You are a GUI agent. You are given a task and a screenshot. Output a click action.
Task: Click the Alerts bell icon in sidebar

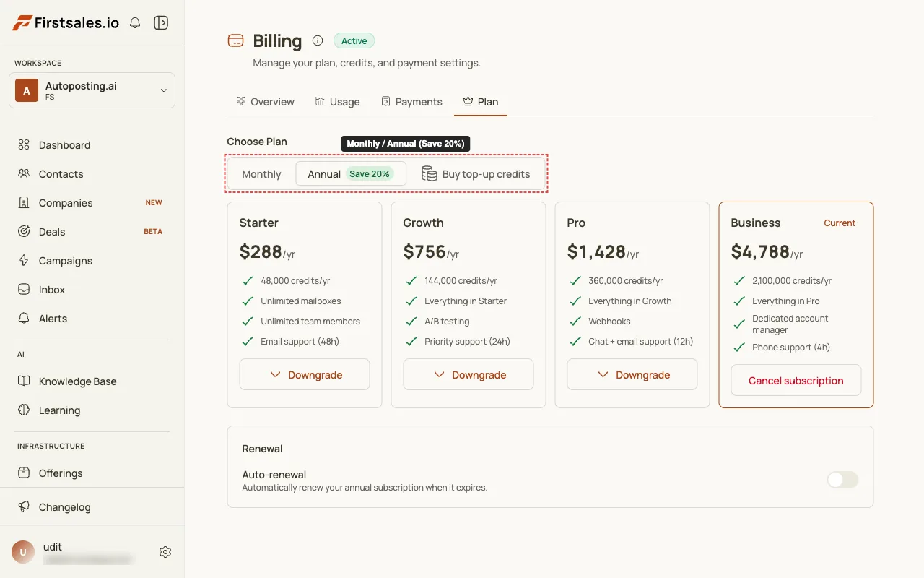(x=24, y=319)
